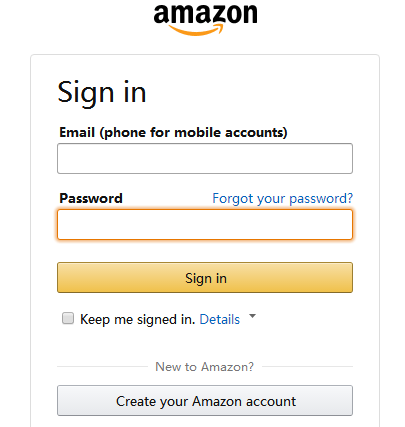405x427 pixels.
Task: Toggle the stay signed in option box
Action: tap(68, 318)
